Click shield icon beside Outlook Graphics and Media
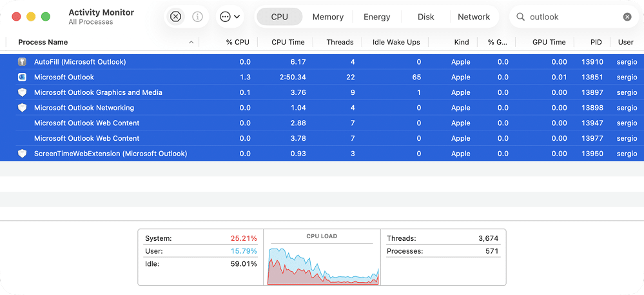Screen dimensions: 644x295 click(22, 92)
